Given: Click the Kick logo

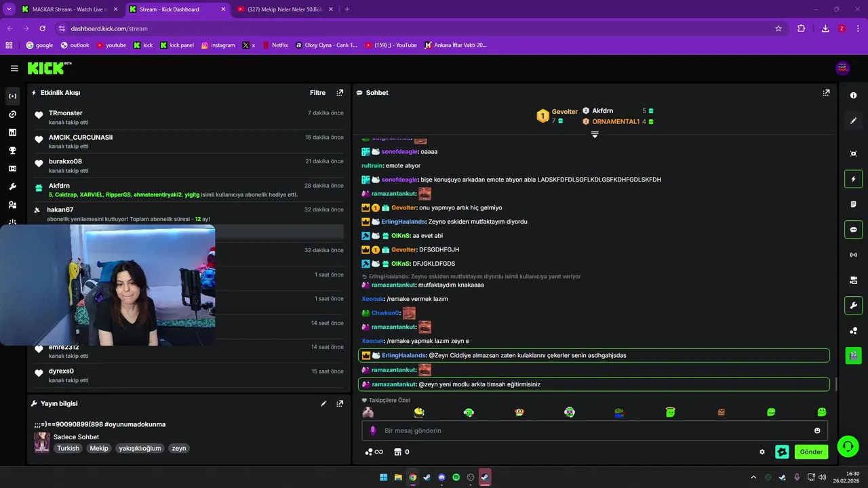Looking at the screenshot, I should (49, 68).
